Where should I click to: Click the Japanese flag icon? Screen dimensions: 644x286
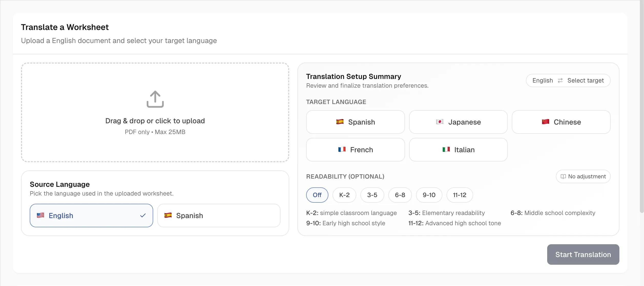[440, 122]
